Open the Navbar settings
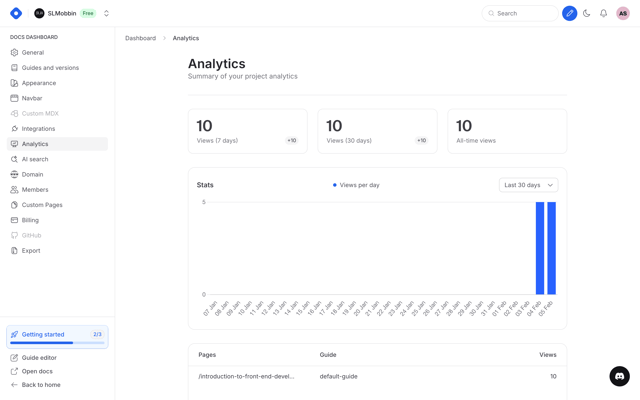 tap(57, 98)
